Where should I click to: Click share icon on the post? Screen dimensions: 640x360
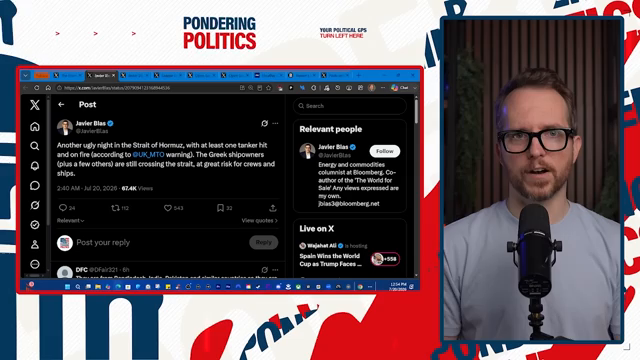coord(273,208)
